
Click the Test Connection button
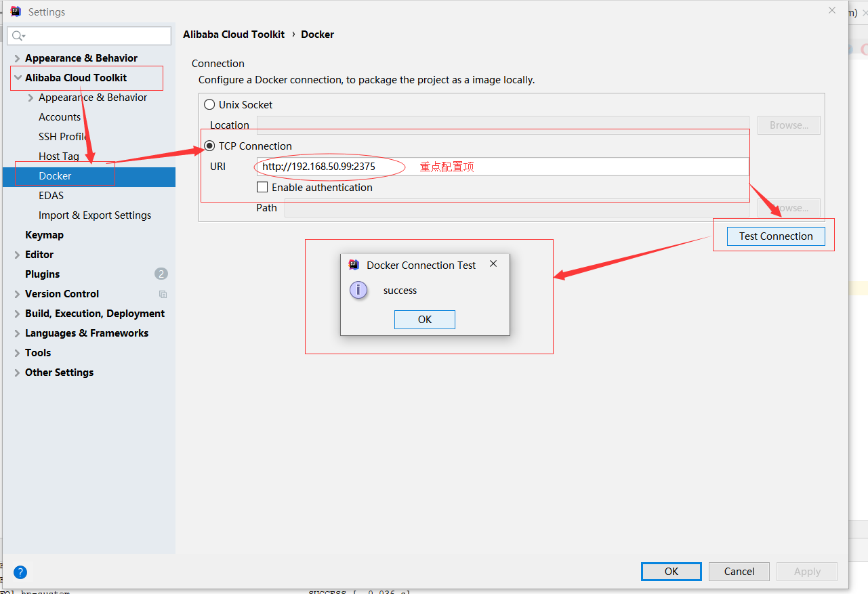776,236
